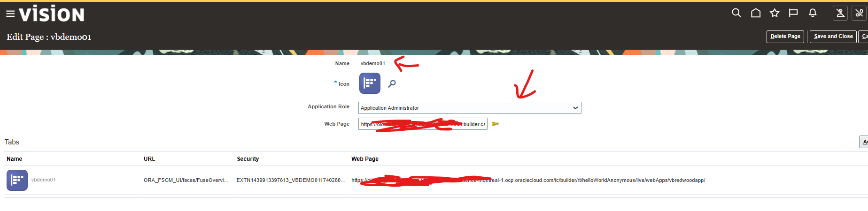Viewport: 868px width, 211px height.
Task: Open the Application Role dropdown
Action: click(470, 108)
